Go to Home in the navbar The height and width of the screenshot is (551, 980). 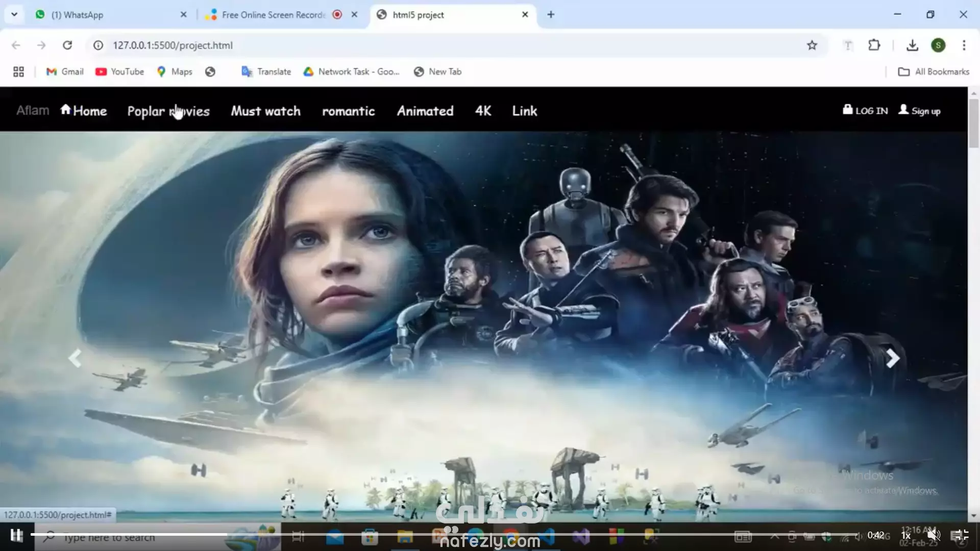(84, 110)
